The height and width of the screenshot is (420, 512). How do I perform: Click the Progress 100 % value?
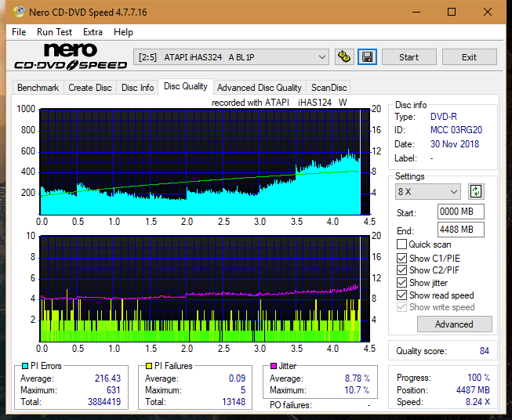pos(479,378)
